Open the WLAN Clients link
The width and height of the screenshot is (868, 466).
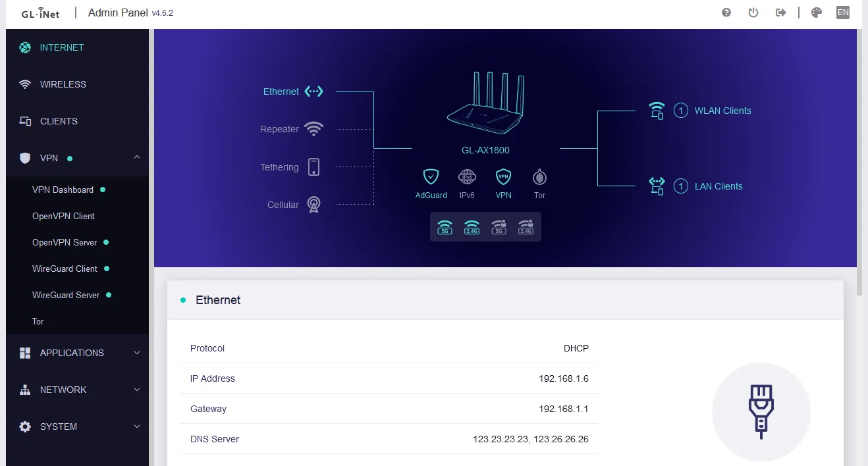[x=722, y=111]
